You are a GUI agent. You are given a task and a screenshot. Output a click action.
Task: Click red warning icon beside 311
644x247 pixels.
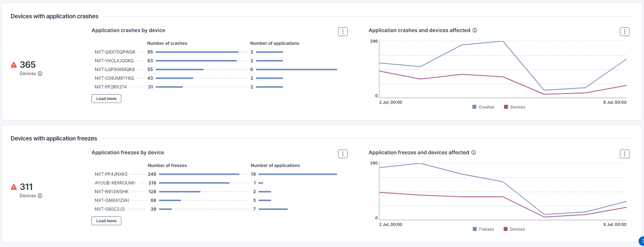(x=14, y=187)
